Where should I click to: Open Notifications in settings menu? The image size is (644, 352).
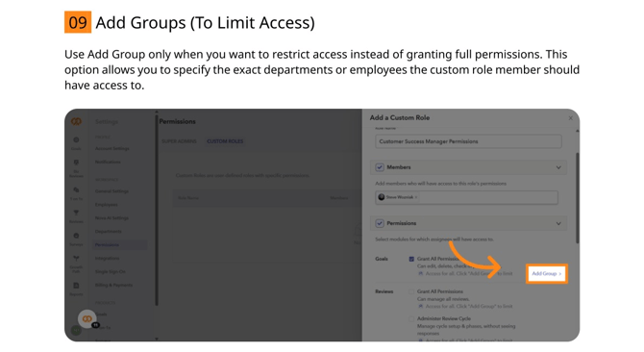pyautogui.click(x=108, y=162)
